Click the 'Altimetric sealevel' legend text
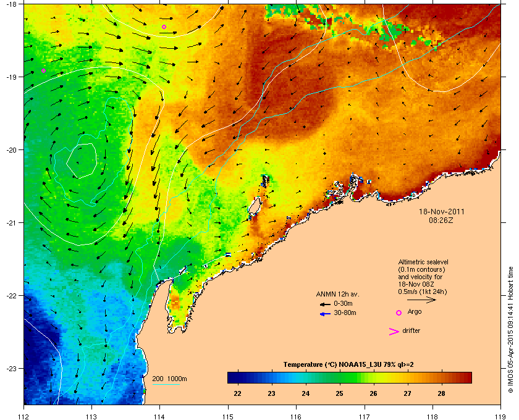This screenshot has width=519, height=420. coord(423,262)
